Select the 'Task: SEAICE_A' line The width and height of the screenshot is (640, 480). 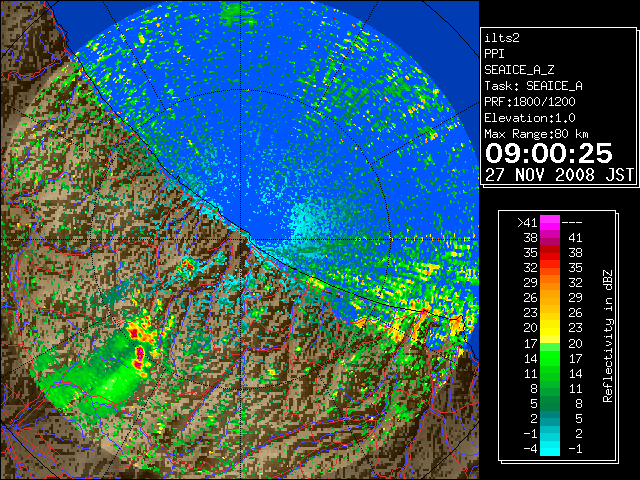(x=533, y=86)
